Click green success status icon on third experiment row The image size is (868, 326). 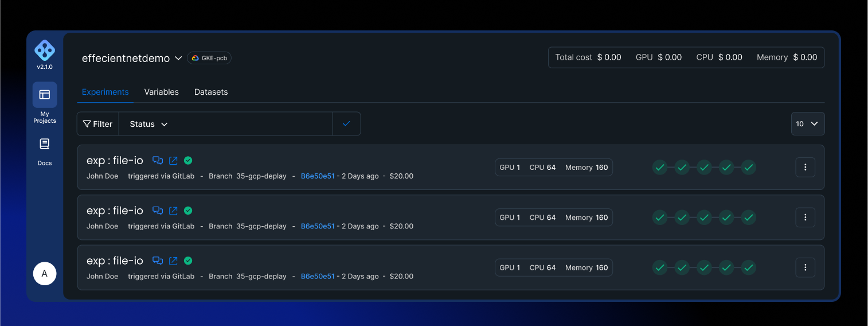tap(188, 260)
